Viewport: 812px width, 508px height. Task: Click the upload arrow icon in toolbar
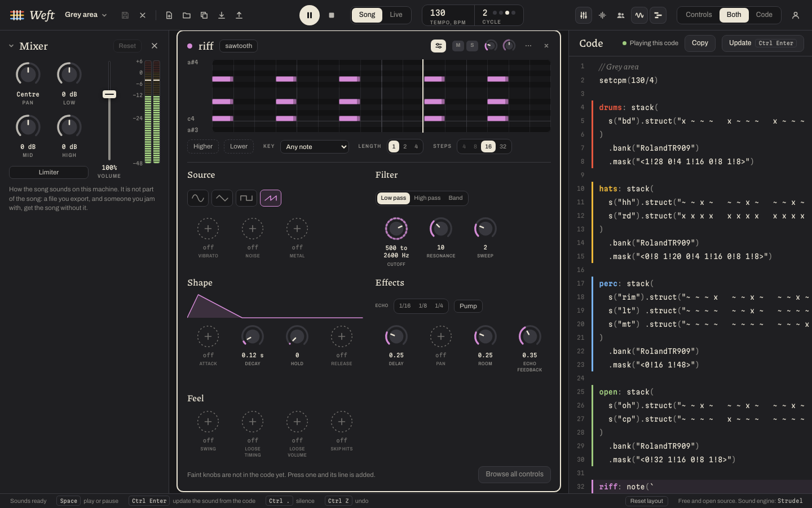239,15
